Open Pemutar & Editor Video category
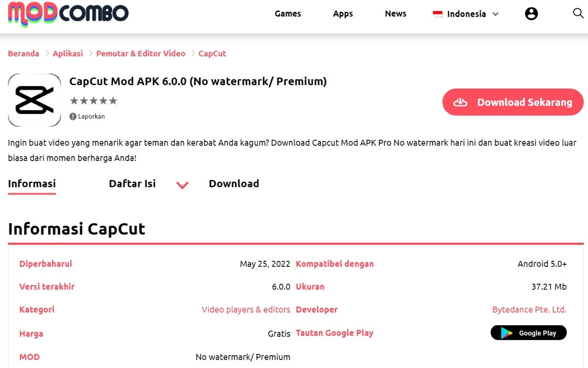Image resolution: width=588 pixels, height=368 pixels. (141, 53)
